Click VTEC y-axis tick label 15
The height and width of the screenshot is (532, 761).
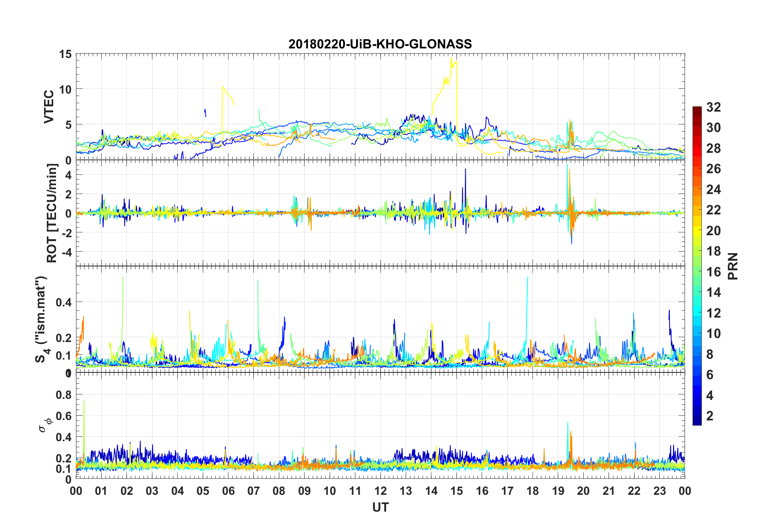click(x=65, y=54)
